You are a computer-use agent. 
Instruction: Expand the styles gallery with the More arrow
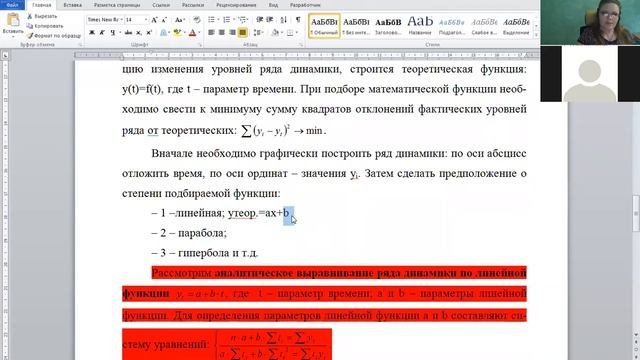tap(536, 36)
